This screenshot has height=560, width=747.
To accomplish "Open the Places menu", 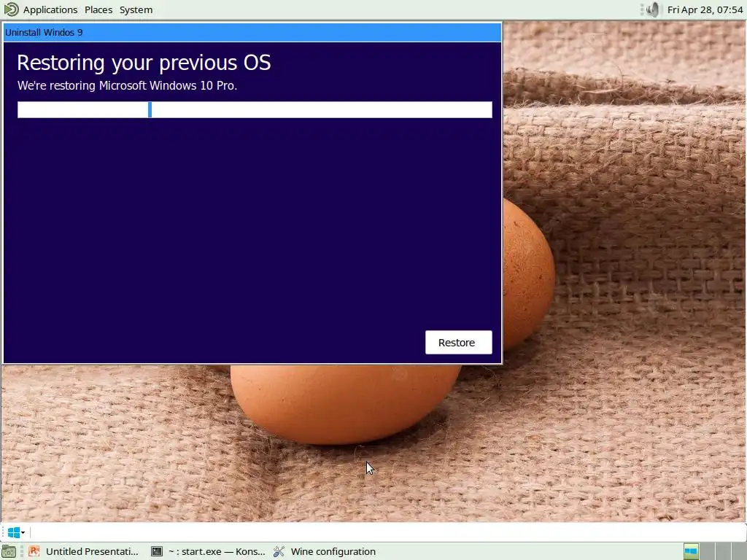I will (x=98, y=9).
